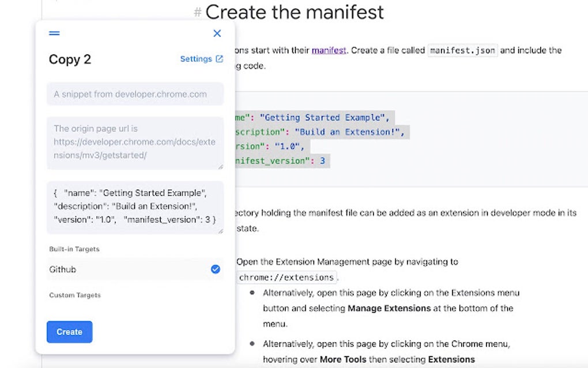Click the Copy 2 popup title

(x=70, y=59)
